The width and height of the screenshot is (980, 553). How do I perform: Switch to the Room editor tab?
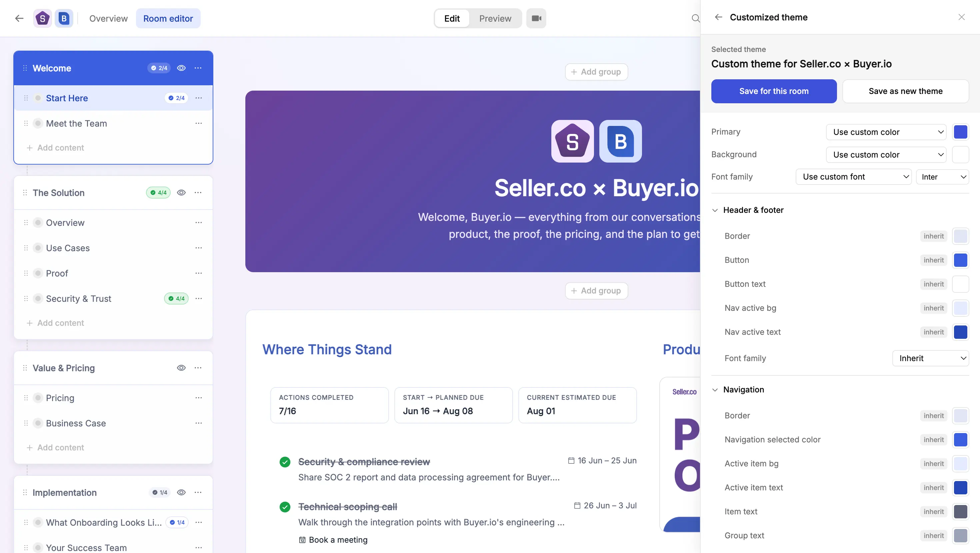click(168, 18)
